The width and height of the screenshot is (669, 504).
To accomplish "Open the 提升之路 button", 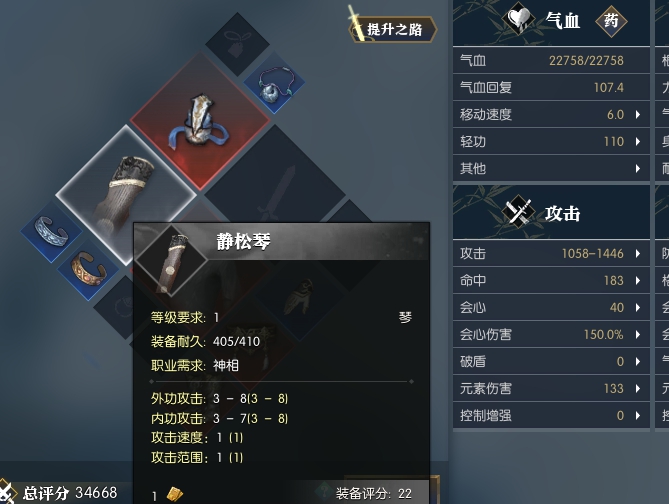I will [393, 29].
